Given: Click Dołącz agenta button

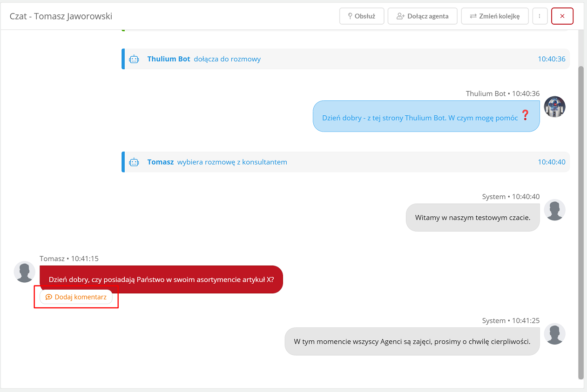Looking at the screenshot, I should tap(422, 16).
